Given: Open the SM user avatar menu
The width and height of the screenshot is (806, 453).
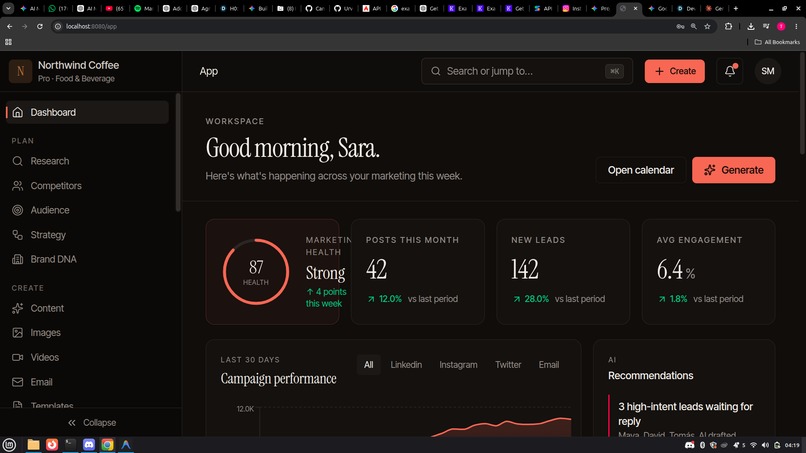Looking at the screenshot, I should coord(767,71).
